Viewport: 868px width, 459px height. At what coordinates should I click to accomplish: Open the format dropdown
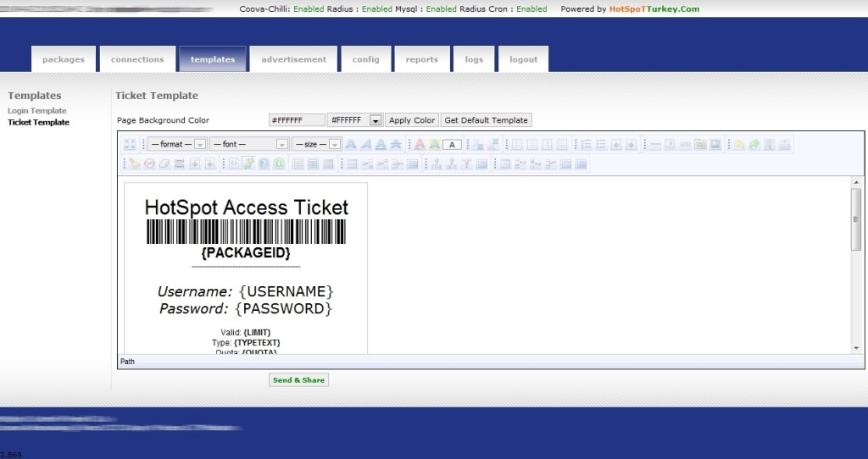pyautogui.click(x=177, y=144)
